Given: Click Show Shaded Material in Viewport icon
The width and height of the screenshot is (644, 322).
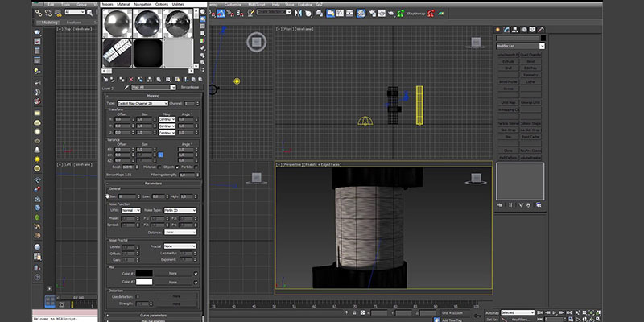Looking at the screenshot, I should (177, 79).
